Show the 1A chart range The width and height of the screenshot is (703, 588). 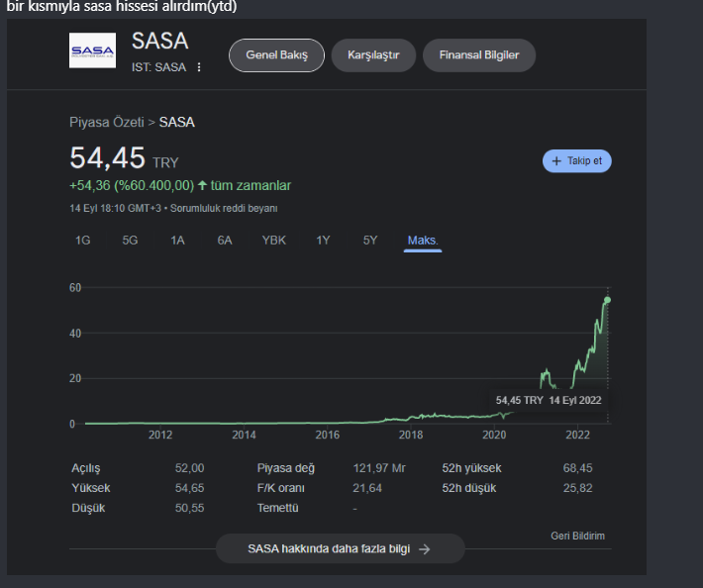pyautogui.click(x=177, y=241)
